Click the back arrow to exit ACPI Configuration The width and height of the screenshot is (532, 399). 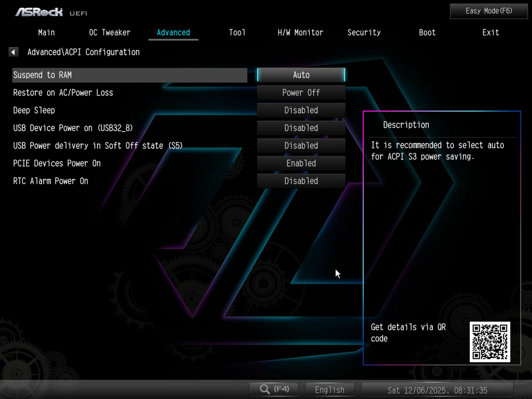(x=13, y=52)
